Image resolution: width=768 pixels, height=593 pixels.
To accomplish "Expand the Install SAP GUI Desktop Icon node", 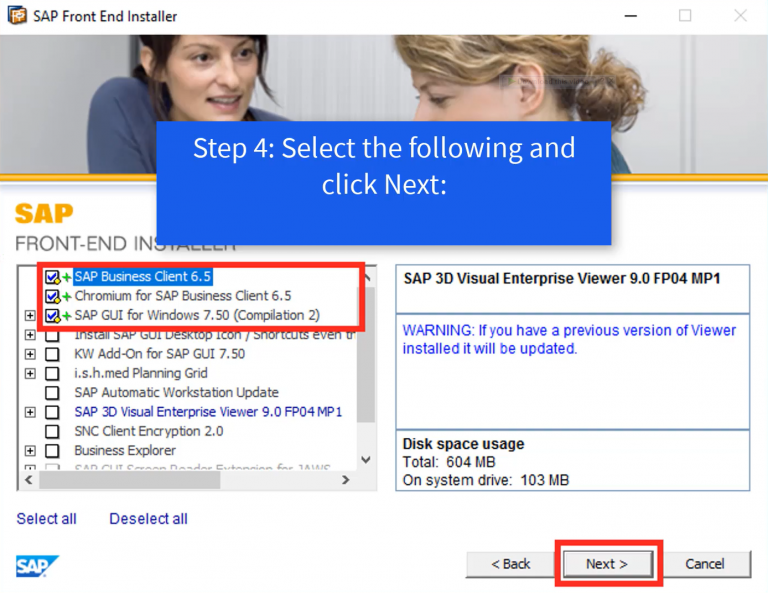I will pyautogui.click(x=30, y=335).
